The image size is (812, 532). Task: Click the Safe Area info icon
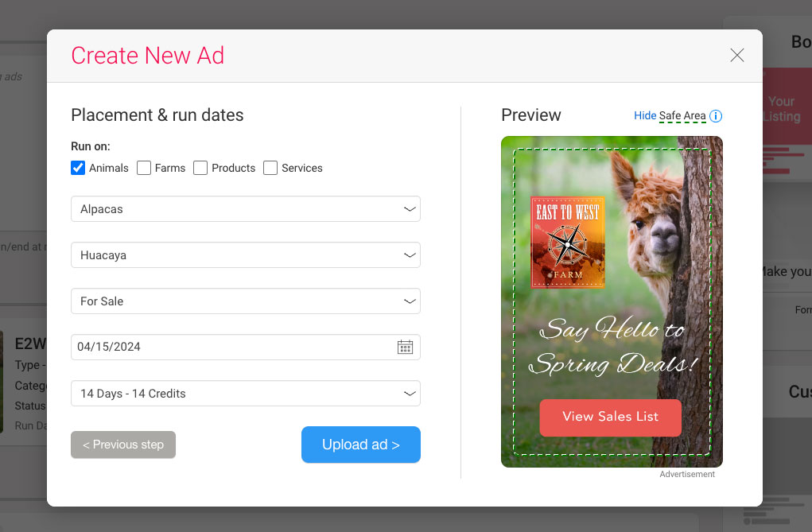click(x=716, y=116)
